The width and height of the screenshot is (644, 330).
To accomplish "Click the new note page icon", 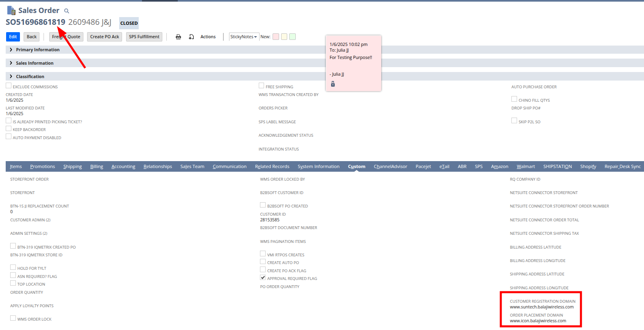I will coord(191,37).
